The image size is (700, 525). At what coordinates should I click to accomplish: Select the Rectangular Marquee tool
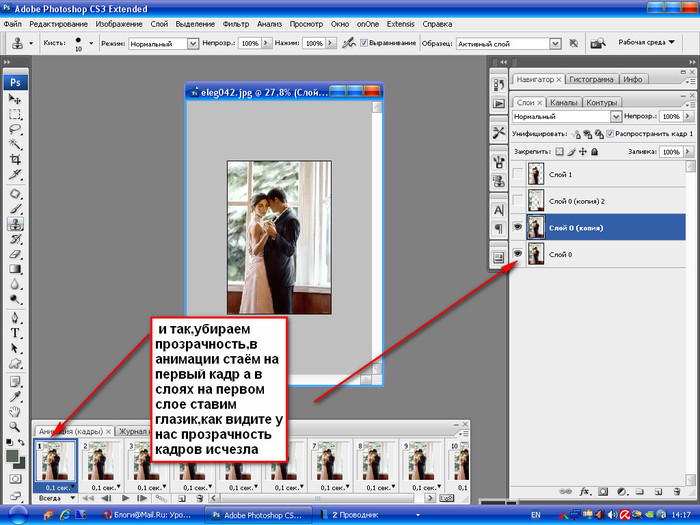[x=15, y=114]
